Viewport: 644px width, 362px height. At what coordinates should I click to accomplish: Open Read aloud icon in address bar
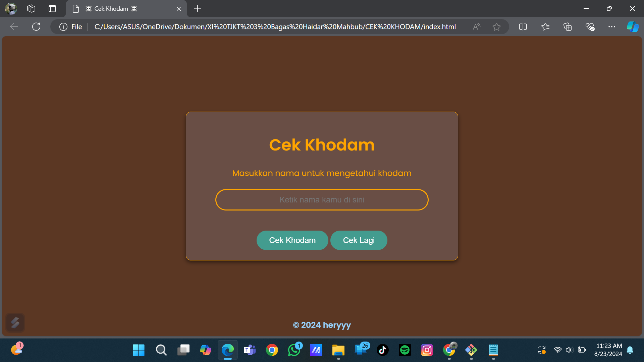click(476, 27)
